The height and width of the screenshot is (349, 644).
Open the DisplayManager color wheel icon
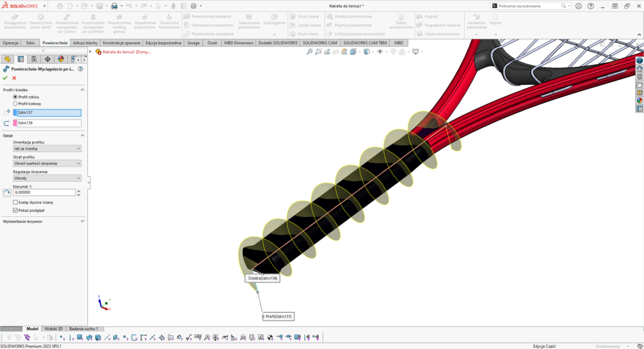tap(60, 58)
